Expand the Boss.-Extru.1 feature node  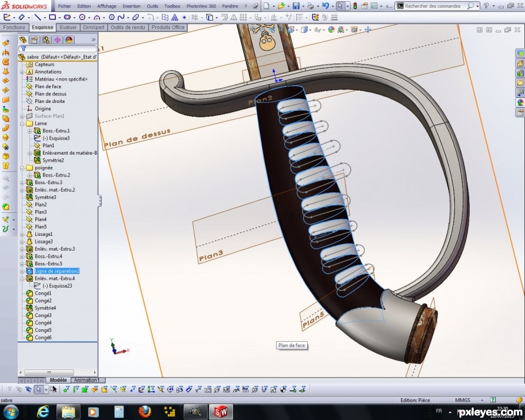[30, 131]
